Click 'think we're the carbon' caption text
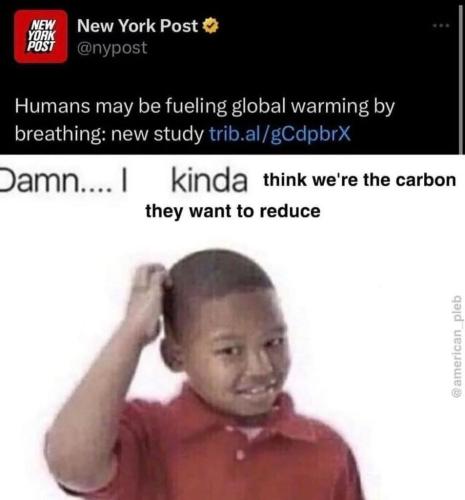The width and height of the screenshot is (465, 500). pos(359,180)
